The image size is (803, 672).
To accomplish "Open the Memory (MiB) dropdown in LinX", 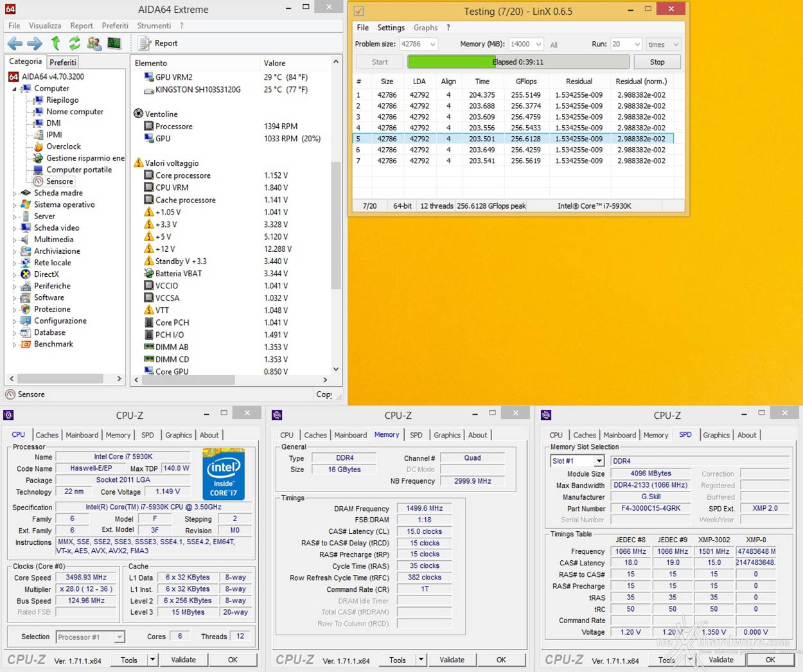I will pyautogui.click(x=538, y=44).
